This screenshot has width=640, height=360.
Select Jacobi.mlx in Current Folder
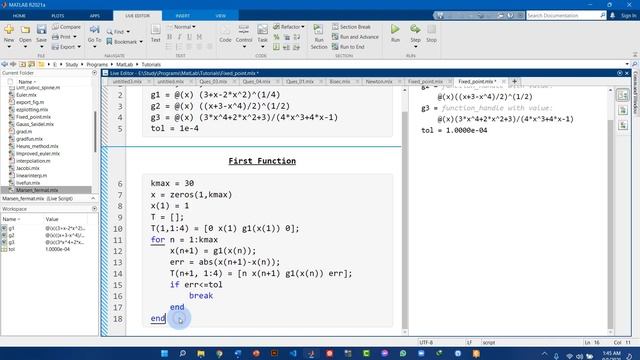(x=28, y=168)
